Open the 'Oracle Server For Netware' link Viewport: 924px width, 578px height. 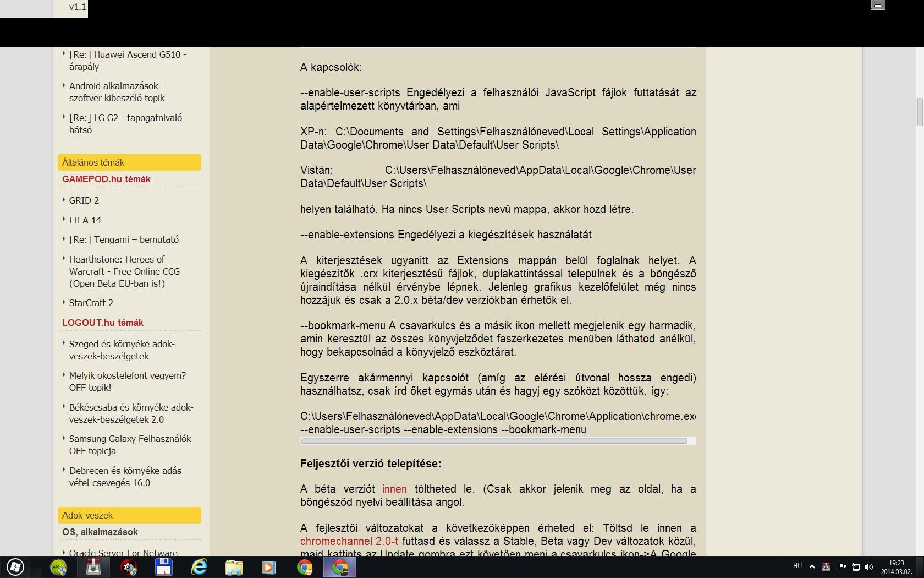click(123, 552)
